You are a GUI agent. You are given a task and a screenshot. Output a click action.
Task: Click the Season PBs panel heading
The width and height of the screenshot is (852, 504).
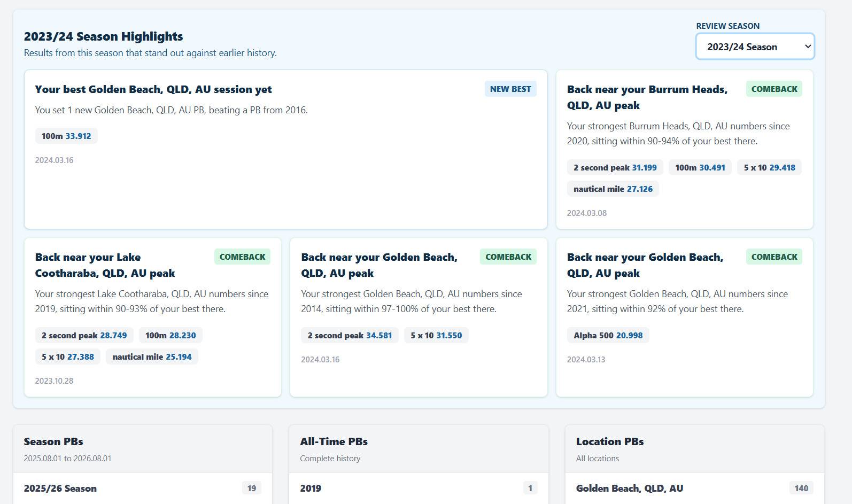pos(53,441)
